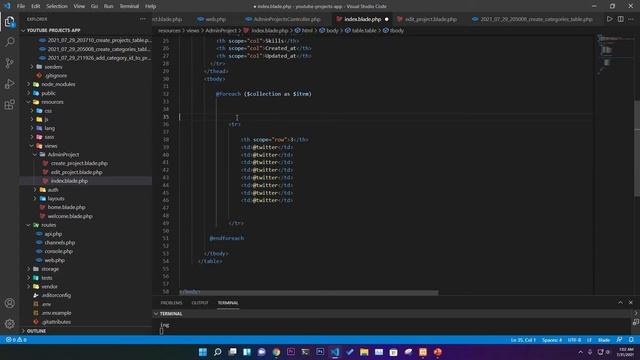Viewport: 640px width, 360px height.
Task: Change encoding via UTF-8 status entry
Action: click(x=574, y=340)
